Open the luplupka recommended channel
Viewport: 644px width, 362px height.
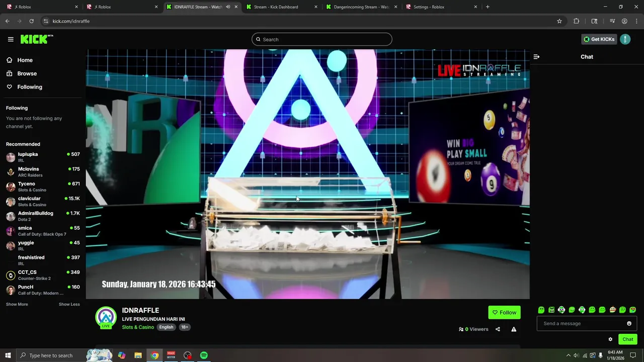point(43,157)
